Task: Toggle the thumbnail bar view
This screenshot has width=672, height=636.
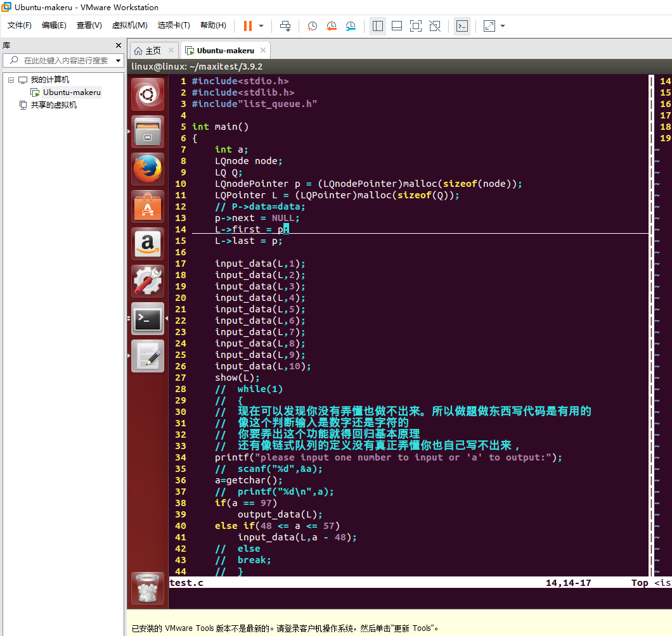Action: pyautogui.click(x=397, y=26)
